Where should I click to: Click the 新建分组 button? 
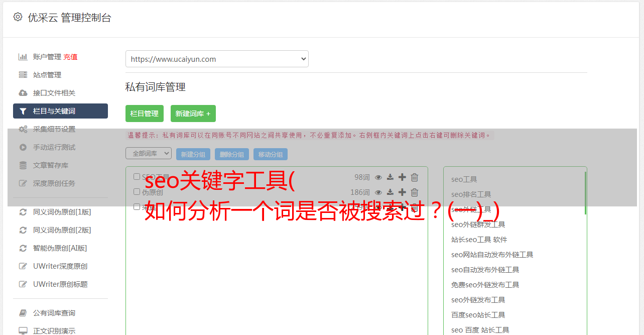coord(193,155)
